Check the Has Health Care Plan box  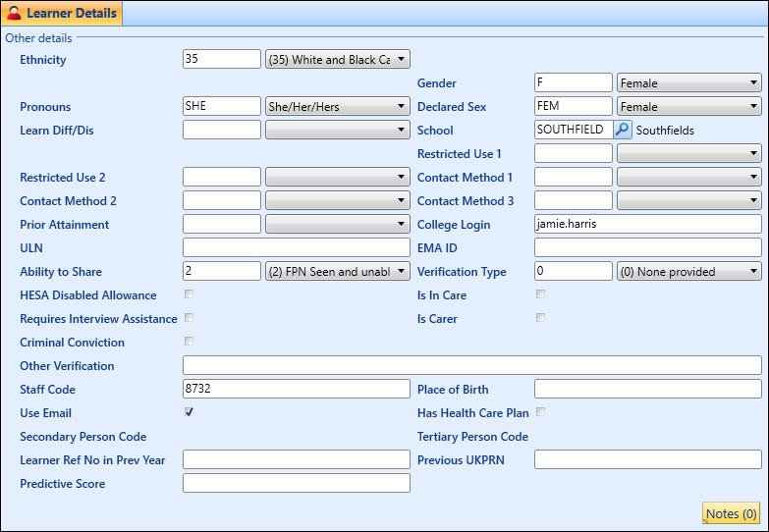pyautogui.click(x=540, y=412)
